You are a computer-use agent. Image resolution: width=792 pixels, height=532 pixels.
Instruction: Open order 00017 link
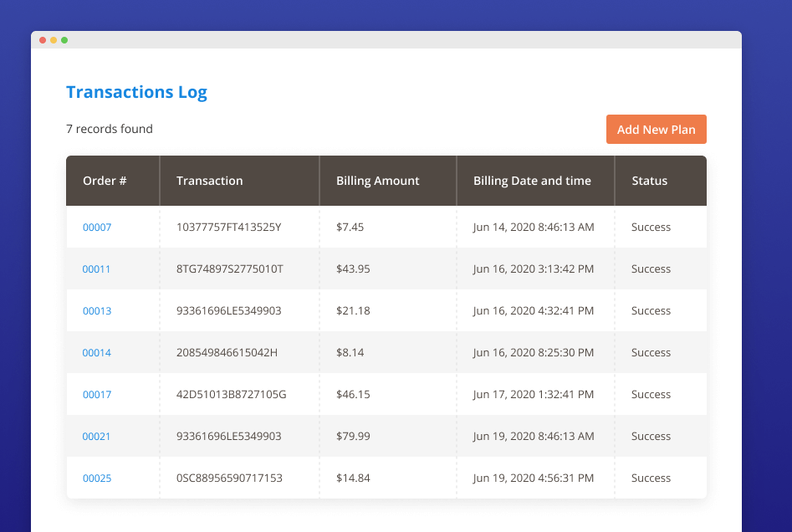[x=96, y=395]
